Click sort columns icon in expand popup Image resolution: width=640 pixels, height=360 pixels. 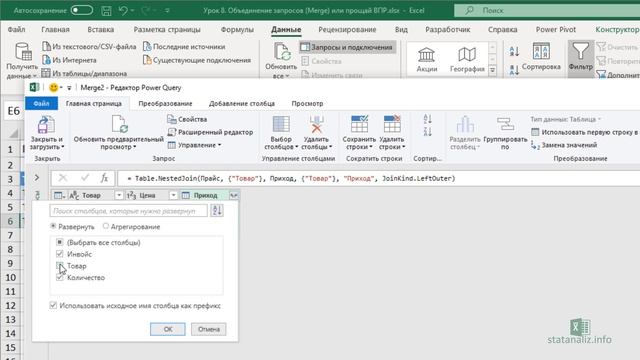click(x=217, y=211)
